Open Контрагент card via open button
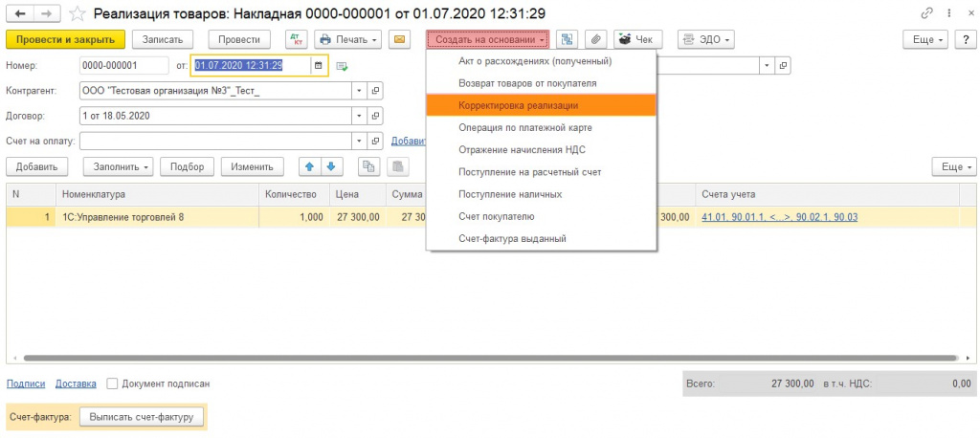 375,91
